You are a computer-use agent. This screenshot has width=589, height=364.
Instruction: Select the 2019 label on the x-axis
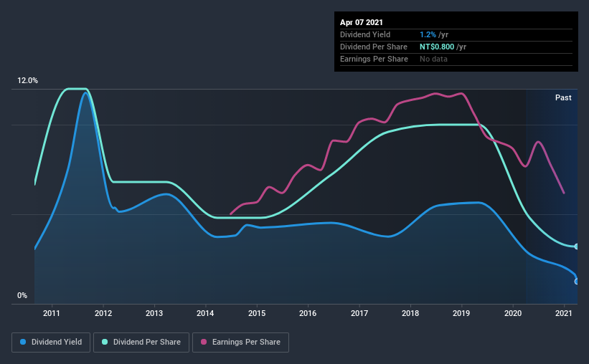(x=461, y=313)
